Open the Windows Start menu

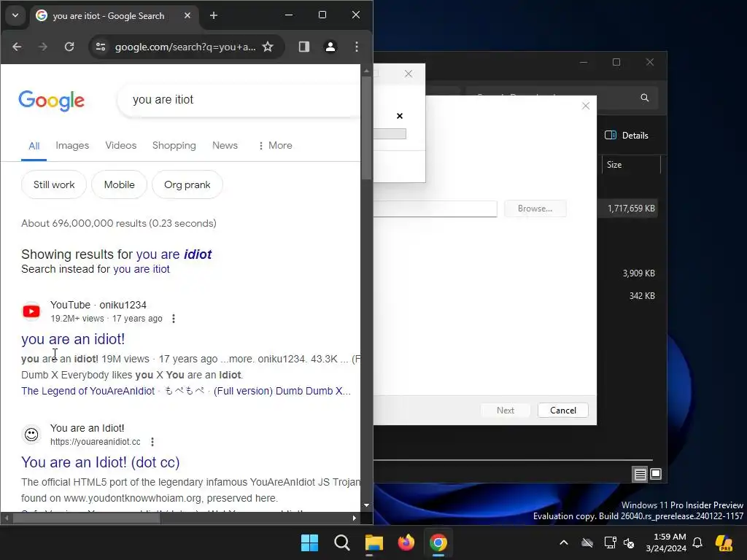click(x=309, y=542)
